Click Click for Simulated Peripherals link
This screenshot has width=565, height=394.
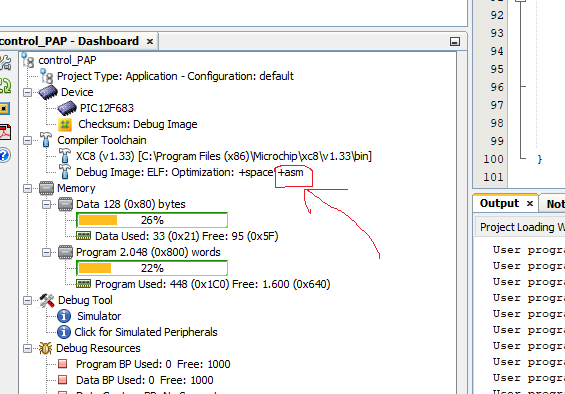pos(146,332)
